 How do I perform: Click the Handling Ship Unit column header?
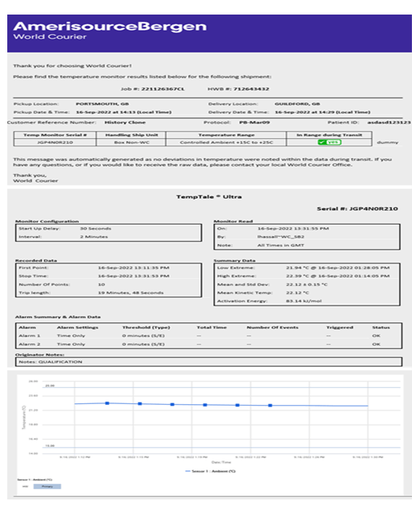point(132,135)
